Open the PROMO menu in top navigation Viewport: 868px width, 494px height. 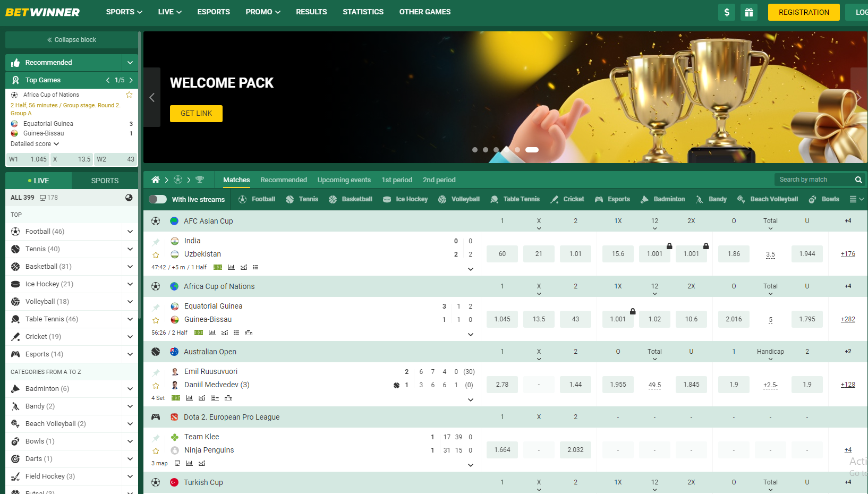(x=263, y=12)
